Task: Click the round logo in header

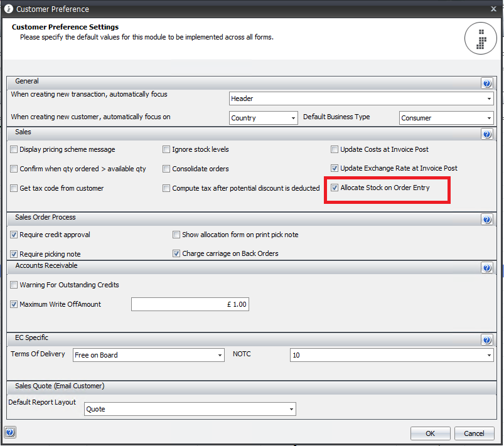Action: (x=480, y=38)
